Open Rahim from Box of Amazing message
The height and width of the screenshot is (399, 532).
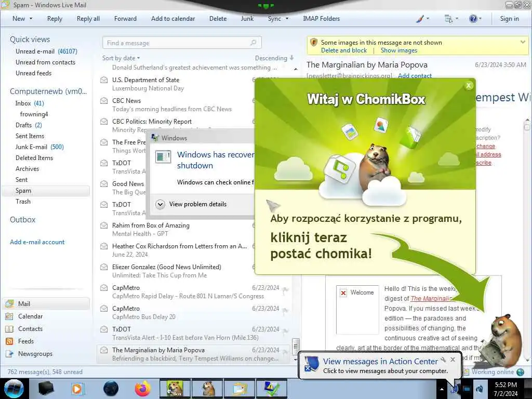(177, 229)
